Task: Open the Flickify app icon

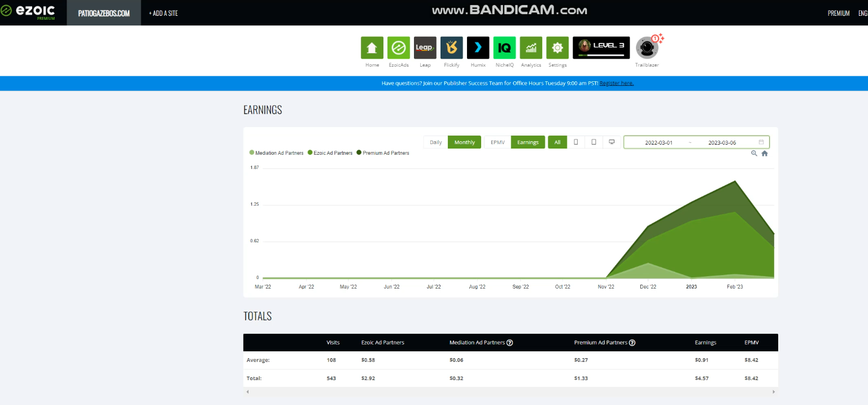Action: [x=452, y=48]
